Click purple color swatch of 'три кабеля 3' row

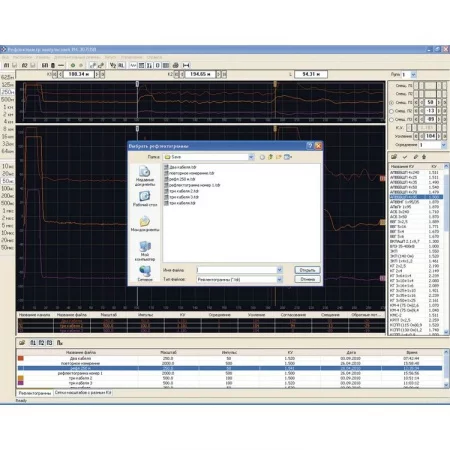pos(21,383)
